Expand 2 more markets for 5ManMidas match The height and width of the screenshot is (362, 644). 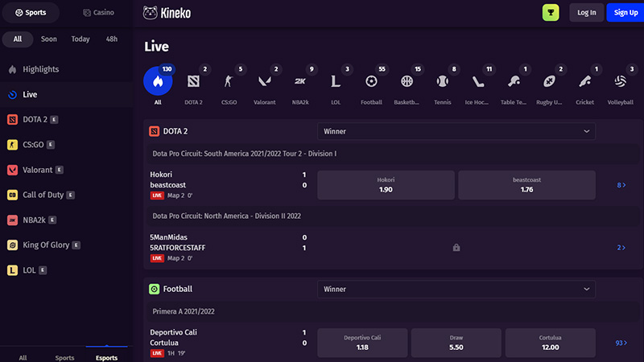[x=621, y=248]
